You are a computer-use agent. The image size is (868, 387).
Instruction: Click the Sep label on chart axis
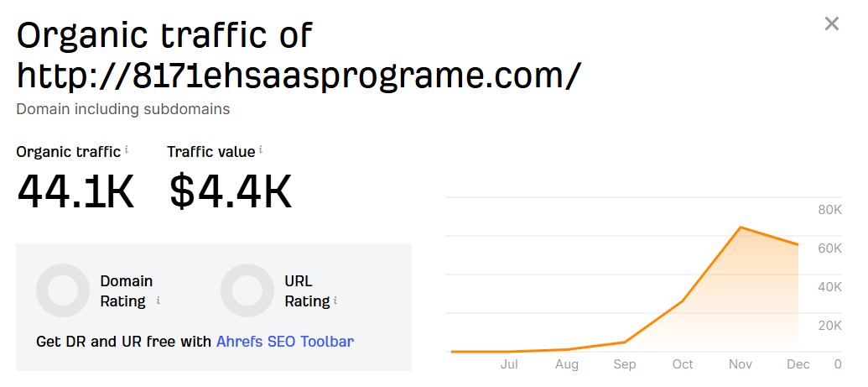pyautogui.click(x=625, y=364)
